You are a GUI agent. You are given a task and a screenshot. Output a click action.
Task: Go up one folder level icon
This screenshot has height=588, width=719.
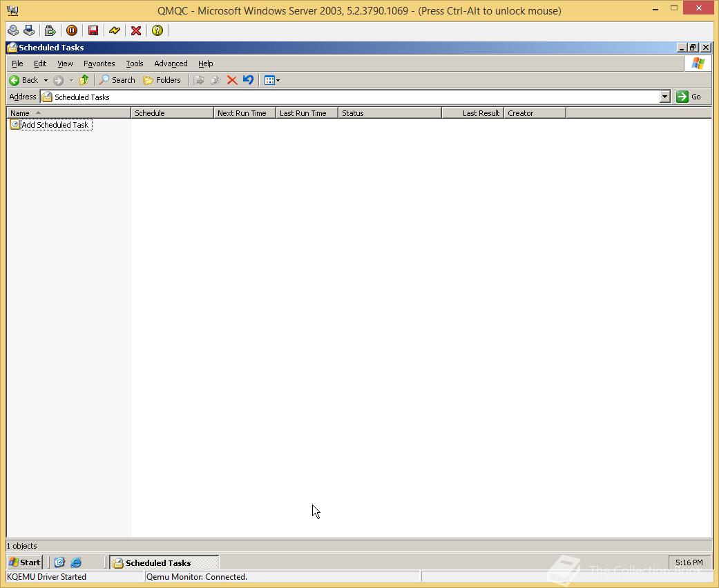pyautogui.click(x=84, y=80)
